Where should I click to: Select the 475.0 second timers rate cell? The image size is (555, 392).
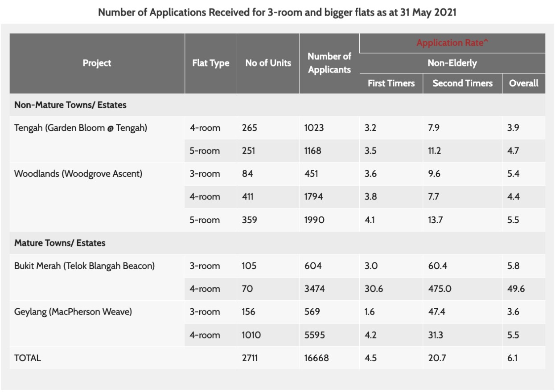(x=440, y=289)
